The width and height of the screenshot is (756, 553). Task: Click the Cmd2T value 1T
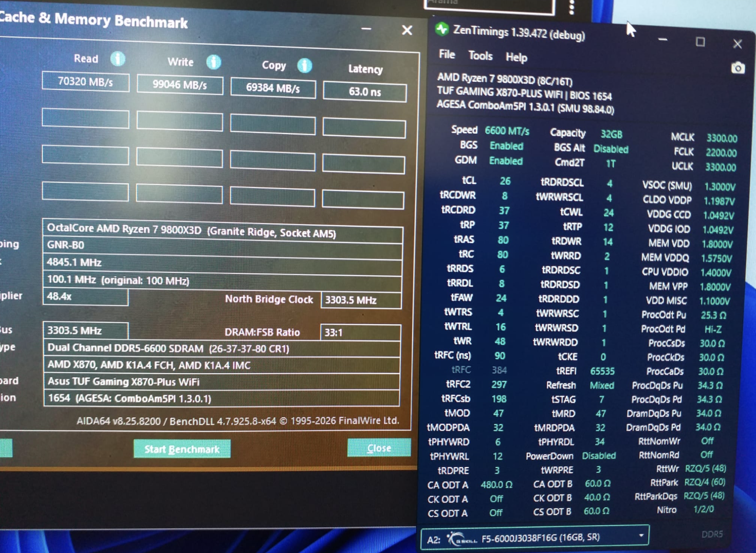(x=610, y=163)
